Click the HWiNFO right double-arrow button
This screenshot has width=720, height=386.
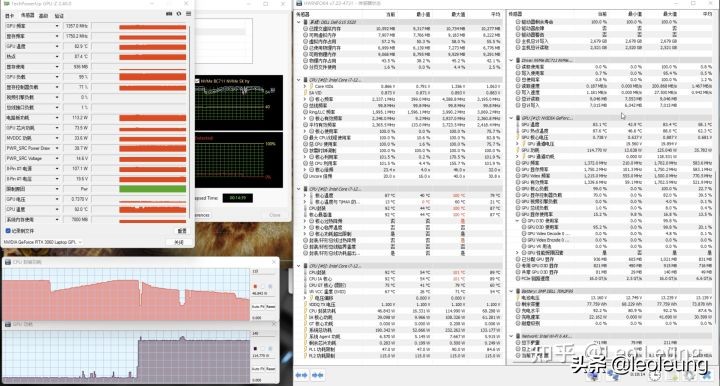pyautogui.click(x=317, y=375)
